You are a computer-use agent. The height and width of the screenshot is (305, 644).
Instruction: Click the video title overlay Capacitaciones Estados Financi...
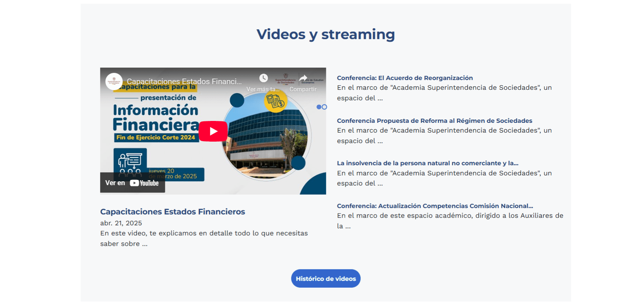tap(184, 82)
